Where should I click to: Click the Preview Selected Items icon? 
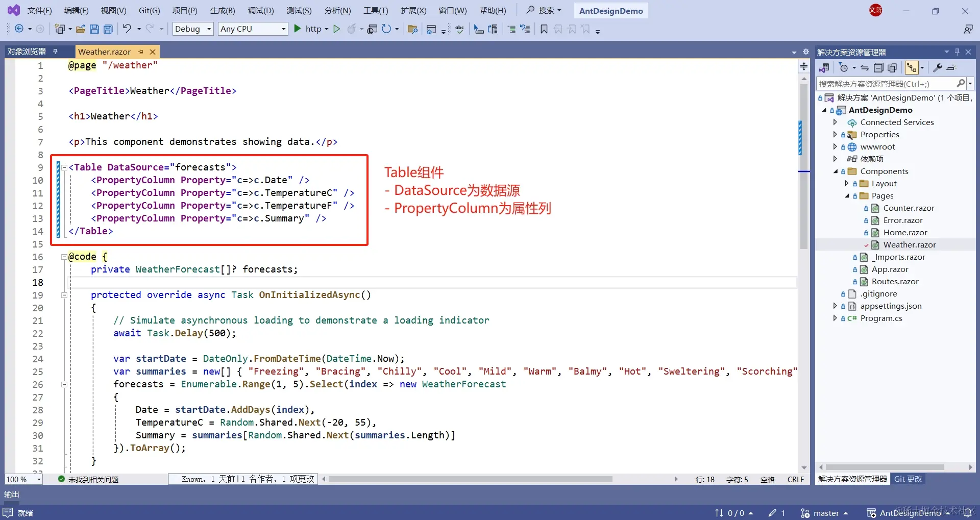click(x=951, y=68)
